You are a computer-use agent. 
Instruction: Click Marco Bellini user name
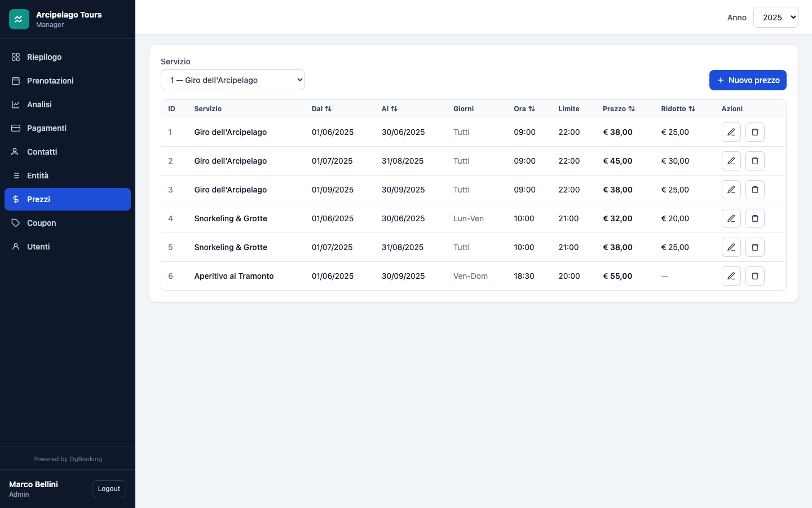tap(33, 484)
